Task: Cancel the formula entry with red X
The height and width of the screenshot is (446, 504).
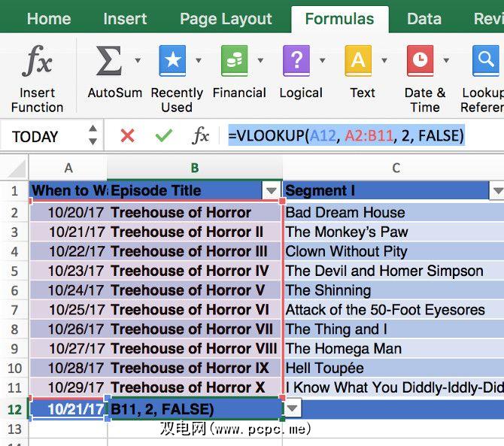Action: click(127, 135)
